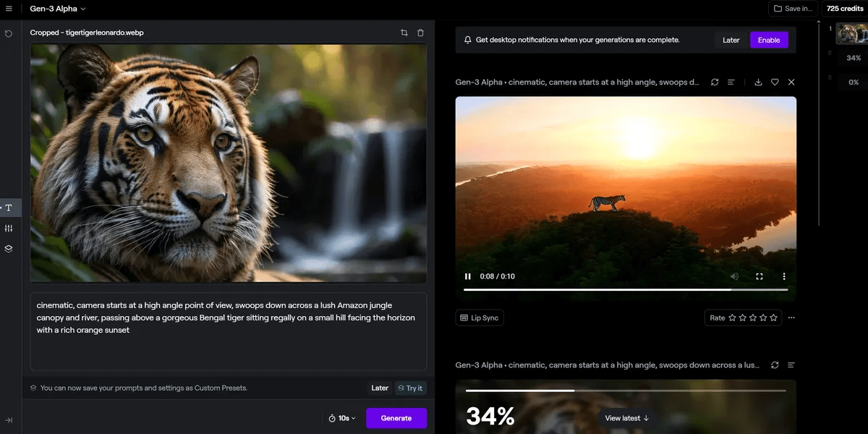Click the Lip Sync option
The image size is (868, 434).
click(480, 318)
